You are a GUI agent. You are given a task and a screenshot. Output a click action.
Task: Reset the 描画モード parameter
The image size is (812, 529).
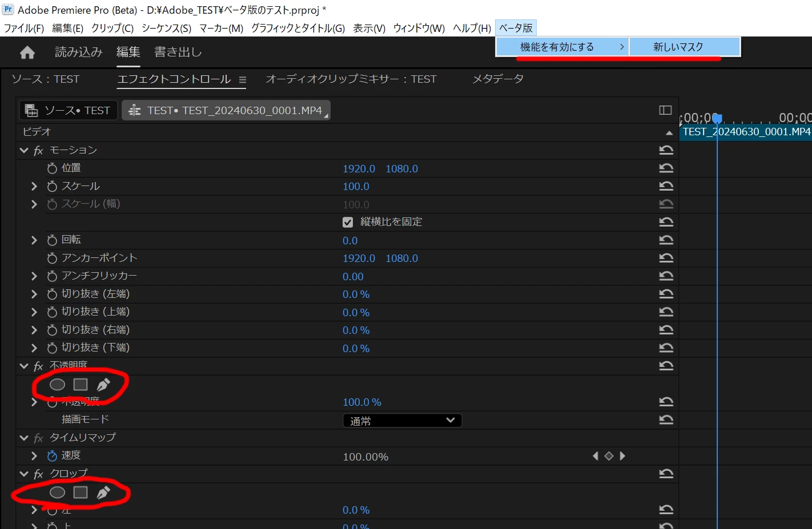[x=666, y=419]
